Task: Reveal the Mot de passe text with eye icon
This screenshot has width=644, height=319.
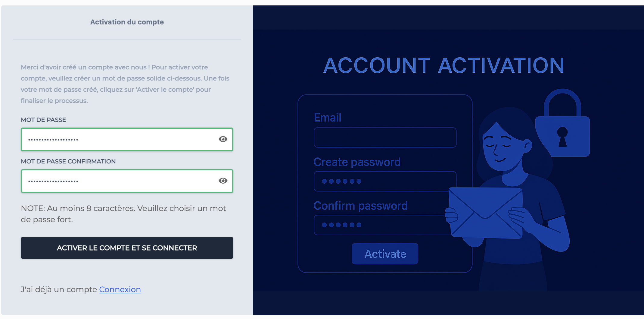Action: (222, 139)
